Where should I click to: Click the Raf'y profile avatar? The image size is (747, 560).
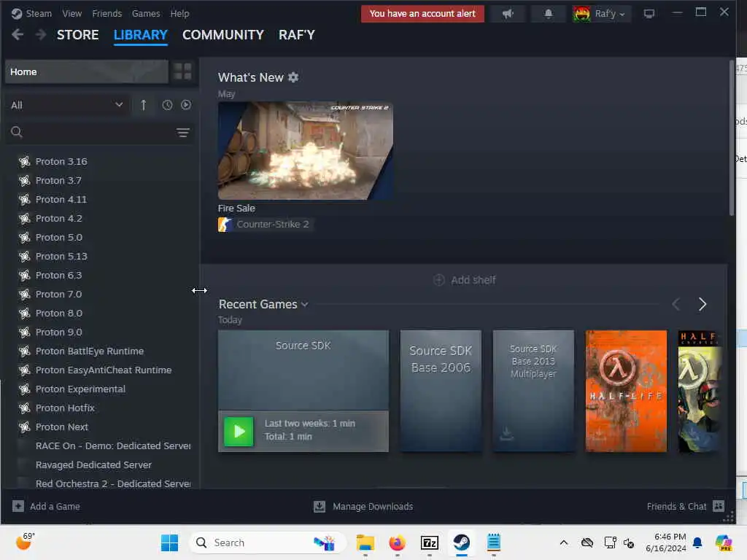[x=581, y=14]
